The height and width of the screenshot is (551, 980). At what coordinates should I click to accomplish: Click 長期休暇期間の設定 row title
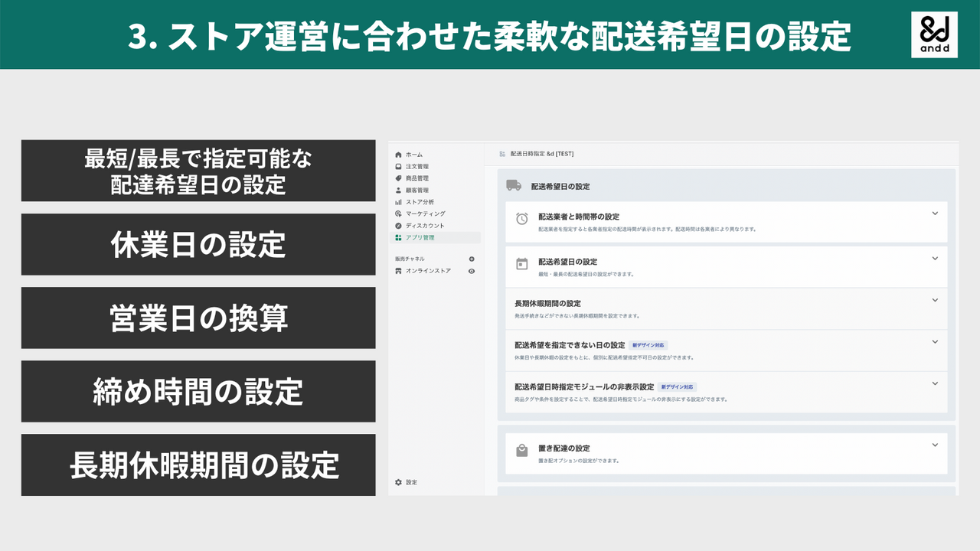(547, 304)
